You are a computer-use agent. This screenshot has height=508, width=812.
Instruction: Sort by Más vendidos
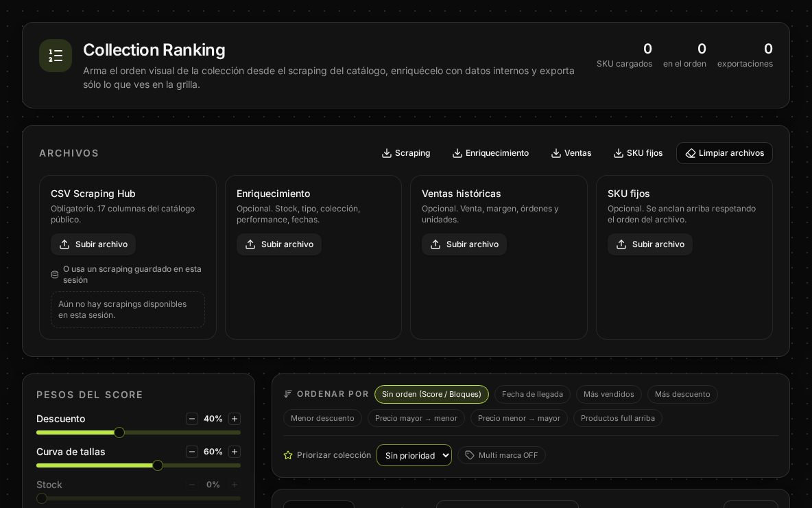(x=608, y=395)
